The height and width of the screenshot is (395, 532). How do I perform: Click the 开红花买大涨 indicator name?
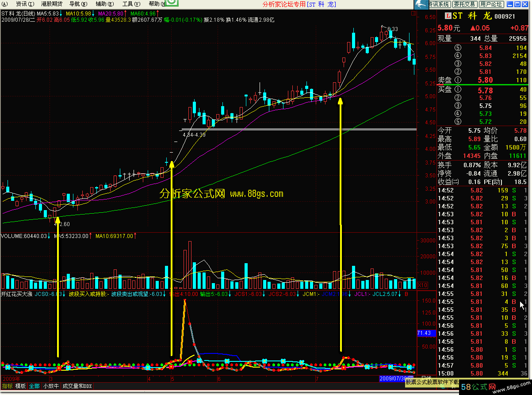point(17,294)
